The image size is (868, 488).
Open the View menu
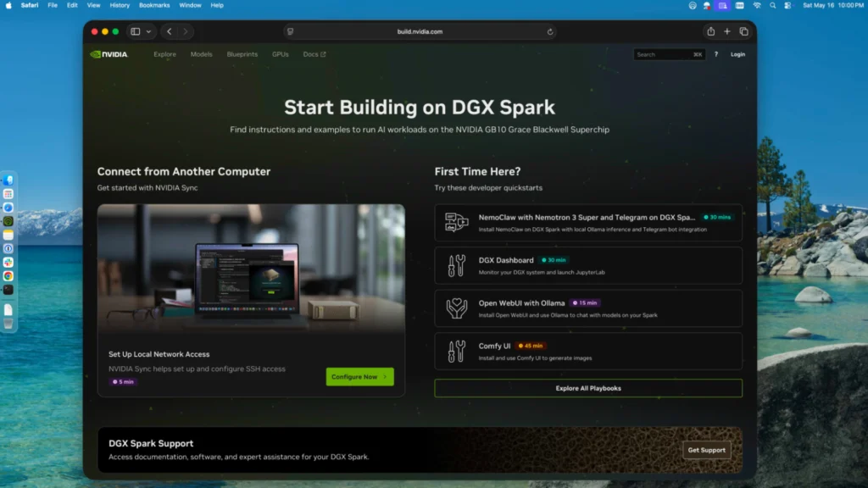pos(93,6)
